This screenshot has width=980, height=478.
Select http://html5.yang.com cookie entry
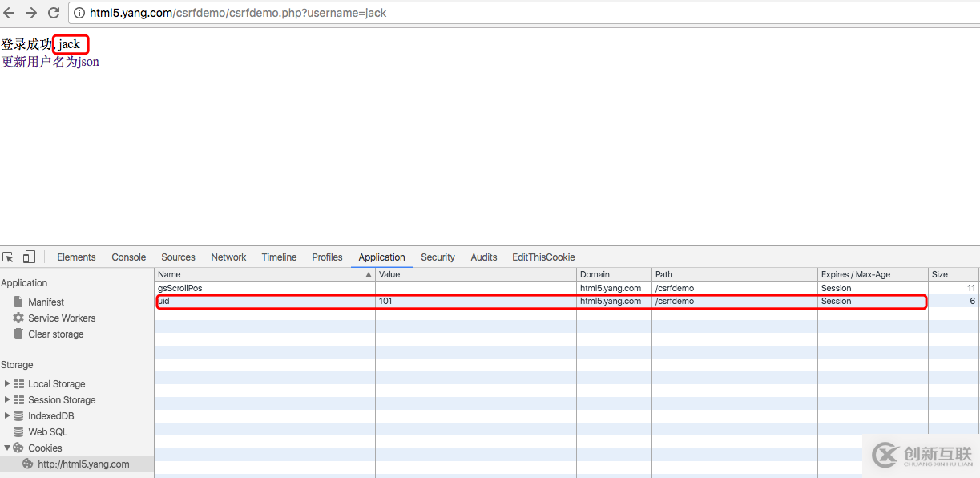click(83, 464)
